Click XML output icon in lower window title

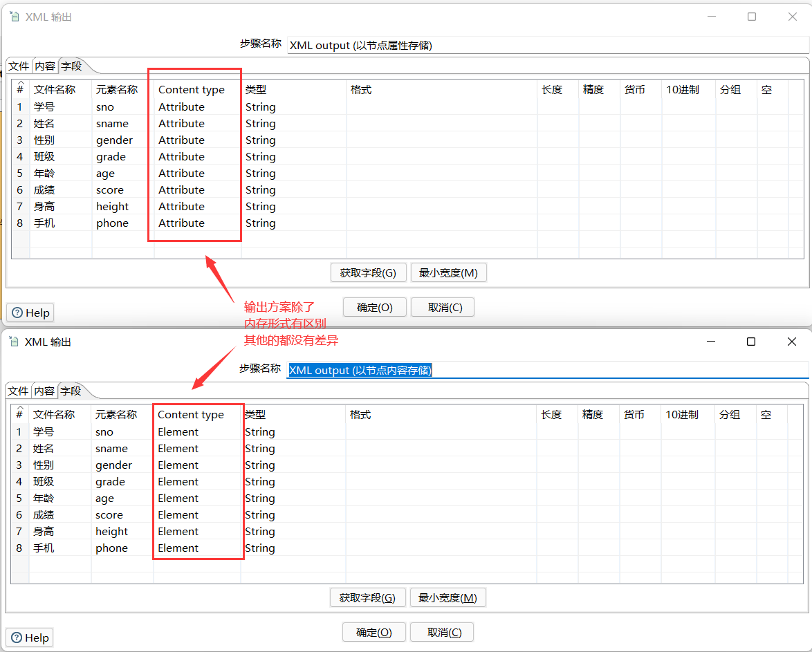(14, 342)
